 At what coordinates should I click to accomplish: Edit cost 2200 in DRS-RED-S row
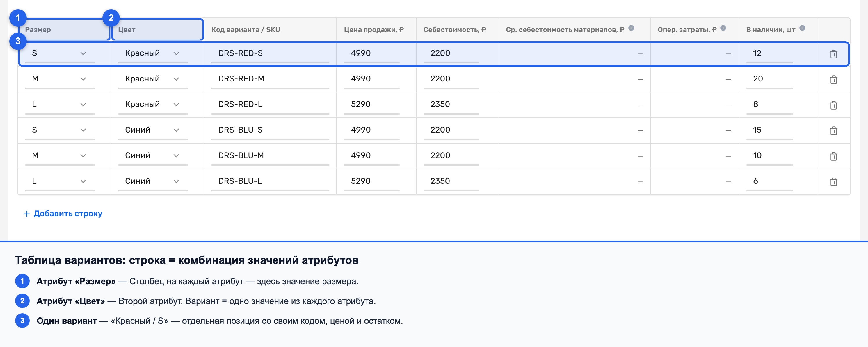(451, 53)
